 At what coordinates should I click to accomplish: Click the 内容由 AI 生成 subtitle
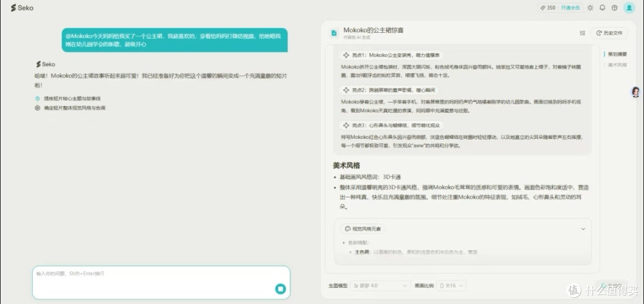(x=357, y=38)
